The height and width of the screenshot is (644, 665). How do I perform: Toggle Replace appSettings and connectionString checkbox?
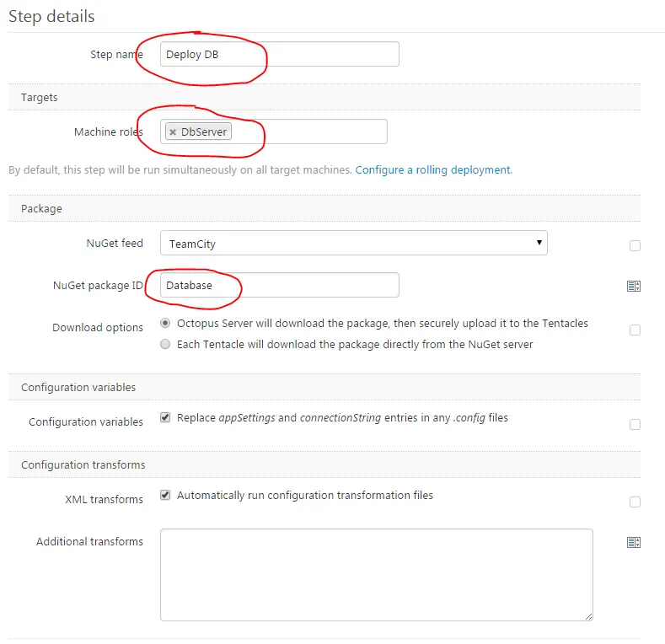click(165, 417)
